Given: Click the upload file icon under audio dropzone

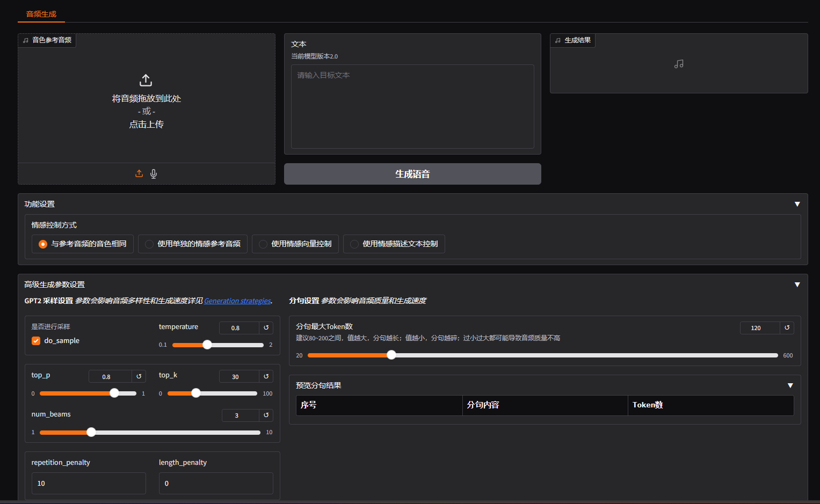Looking at the screenshot, I should pyautogui.click(x=139, y=173).
